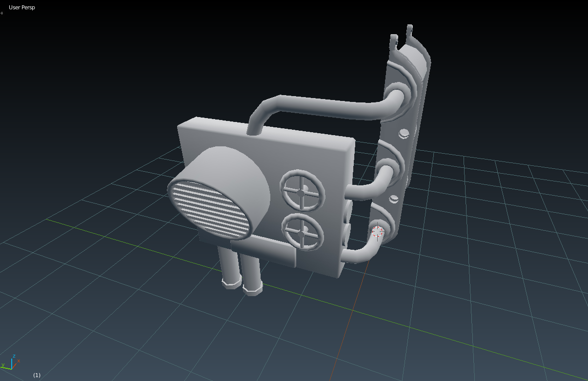Click the frame number (1) indicator
This screenshot has height=381, width=588.
click(37, 375)
